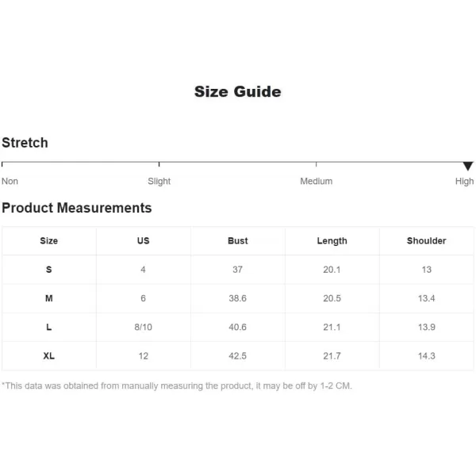Click the Size Guide heading
The width and height of the screenshot is (476, 476).
238,92
